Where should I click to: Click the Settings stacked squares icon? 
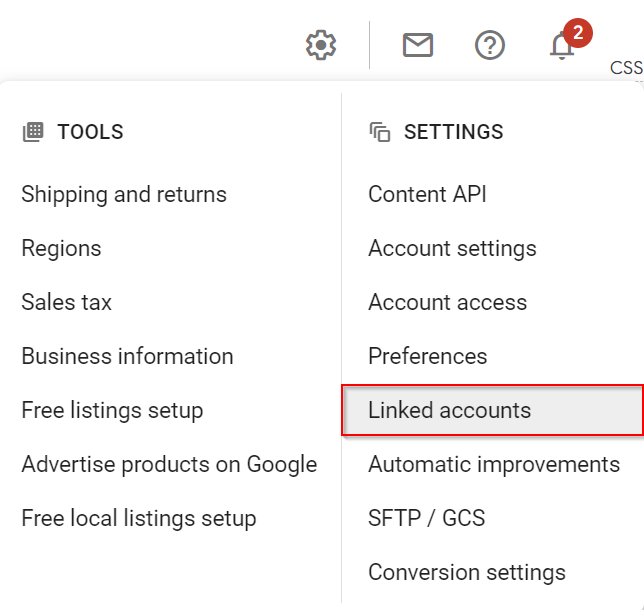(380, 132)
